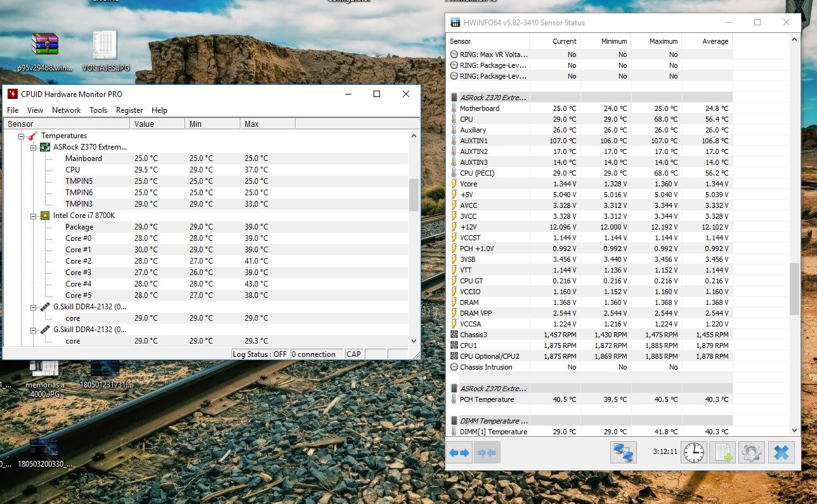Open the VOLTAJES.JPG desktop file
This screenshot has height=504, width=817.
point(105,51)
